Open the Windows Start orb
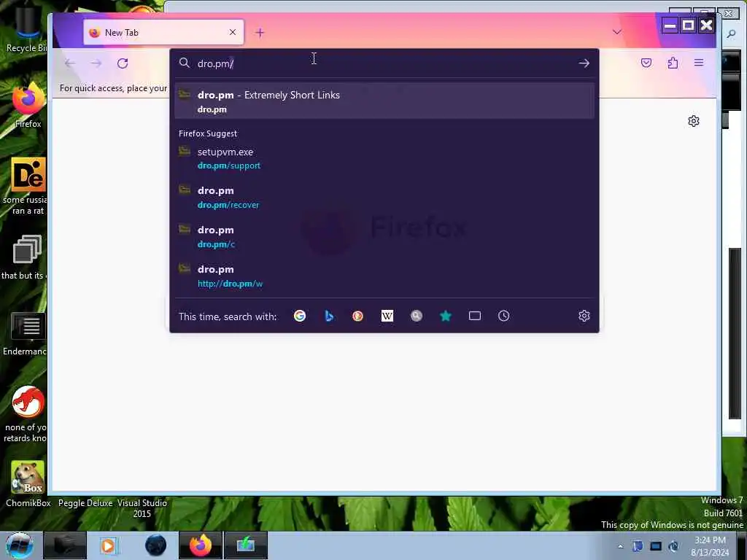This screenshot has height=560, width=747. click(20, 545)
